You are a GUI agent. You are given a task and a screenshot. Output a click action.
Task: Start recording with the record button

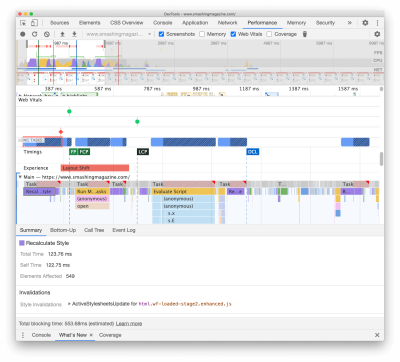coord(23,34)
